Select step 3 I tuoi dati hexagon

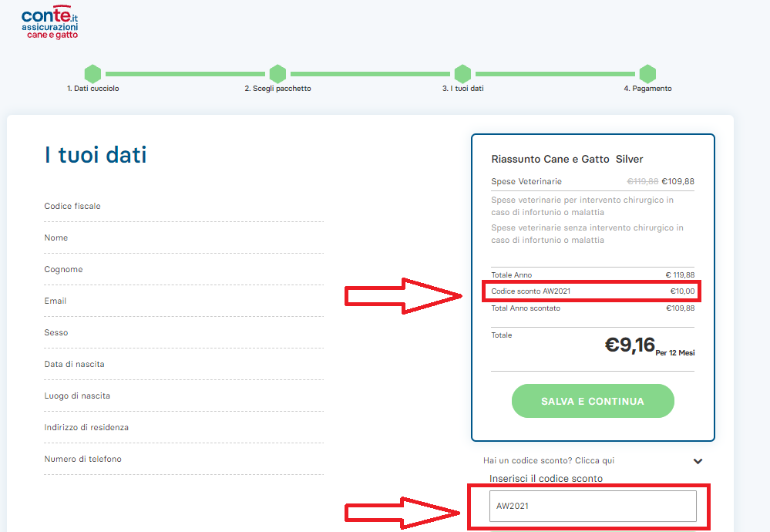(462, 74)
